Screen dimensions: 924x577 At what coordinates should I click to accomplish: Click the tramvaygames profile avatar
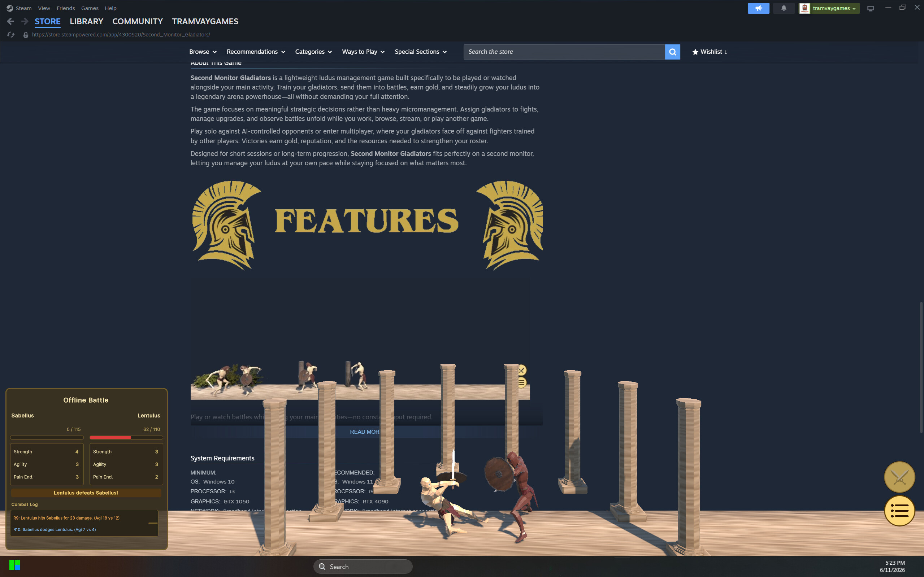pyautogui.click(x=804, y=8)
